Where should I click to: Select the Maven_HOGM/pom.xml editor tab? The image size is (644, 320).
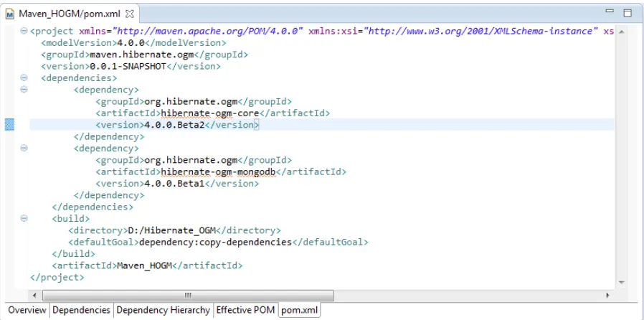pos(70,14)
